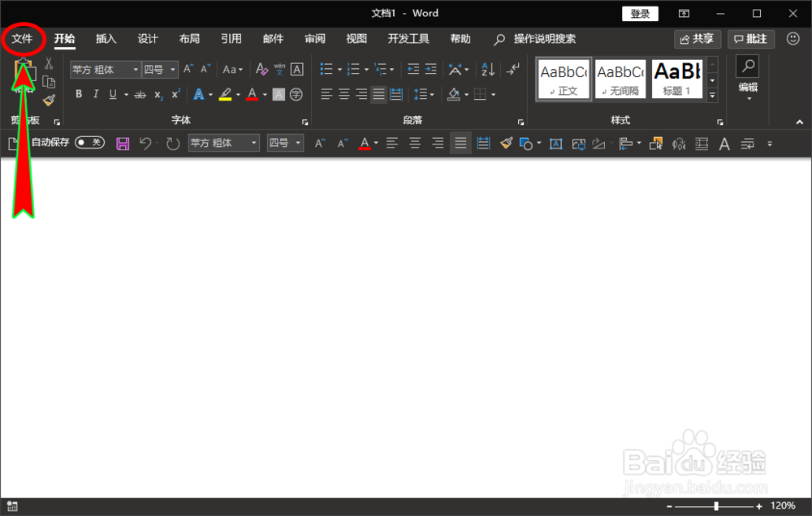Viewport: 812px width, 516px height.
Task: Toggle bold formatting
Action: (79, 94)
